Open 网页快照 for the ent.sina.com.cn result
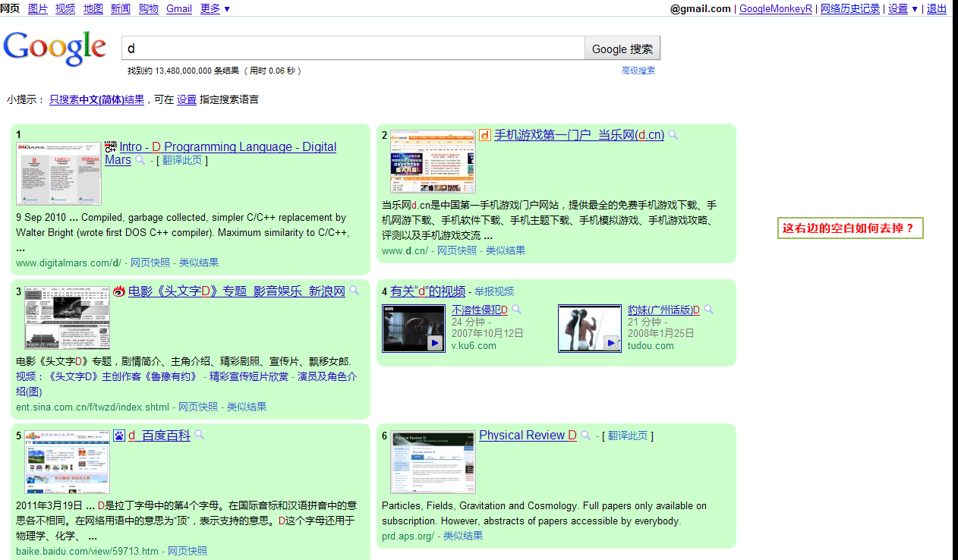Viewport: 958px width, 560px height. (198, 407)
